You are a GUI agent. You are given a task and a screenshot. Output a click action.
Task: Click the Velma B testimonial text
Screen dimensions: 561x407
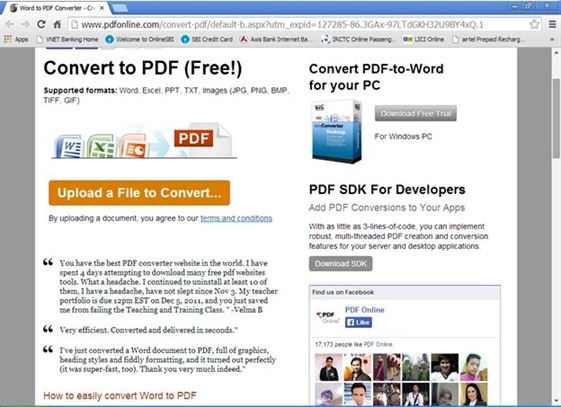tap(169, 286)
